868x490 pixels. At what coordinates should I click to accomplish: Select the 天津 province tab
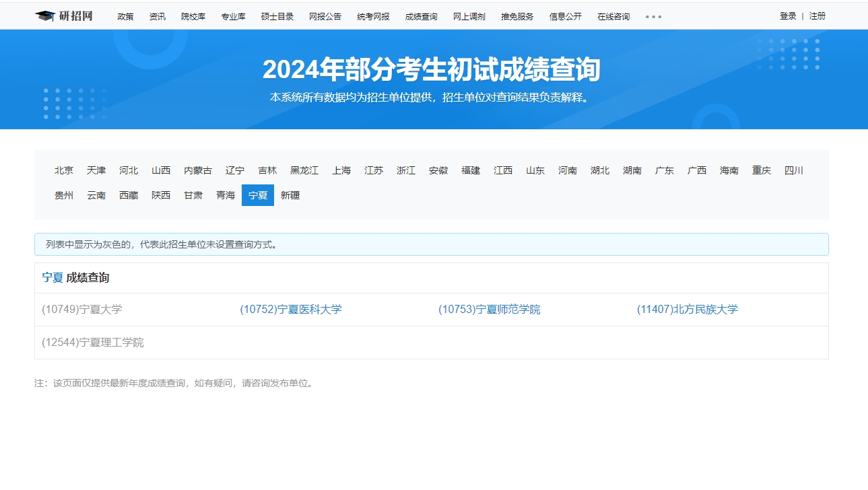[96, 170]
